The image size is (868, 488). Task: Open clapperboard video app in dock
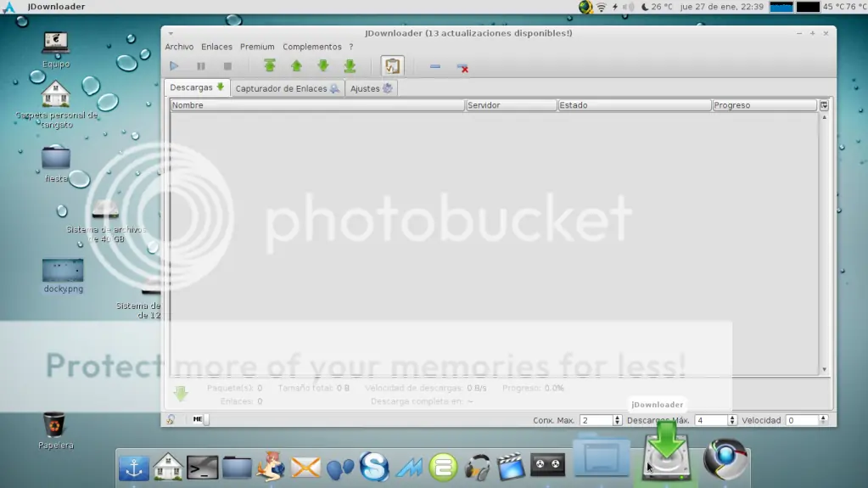[x=511, y=467]
